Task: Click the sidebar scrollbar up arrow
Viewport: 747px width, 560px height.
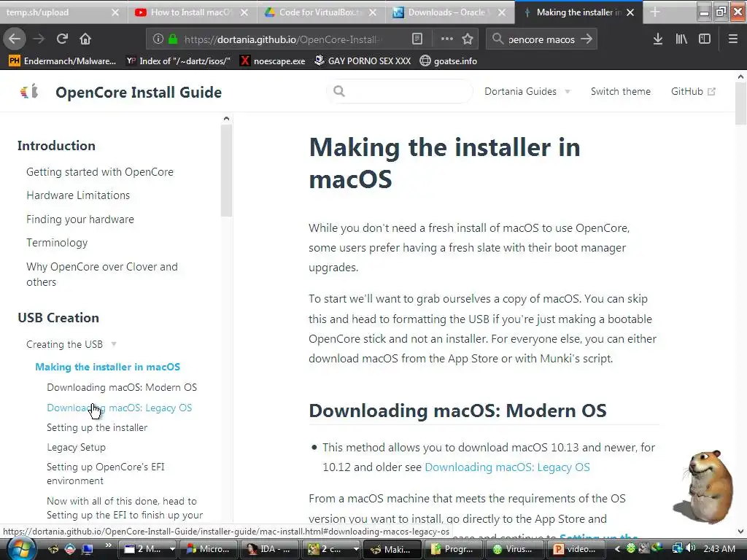Action: pos(226,119)
